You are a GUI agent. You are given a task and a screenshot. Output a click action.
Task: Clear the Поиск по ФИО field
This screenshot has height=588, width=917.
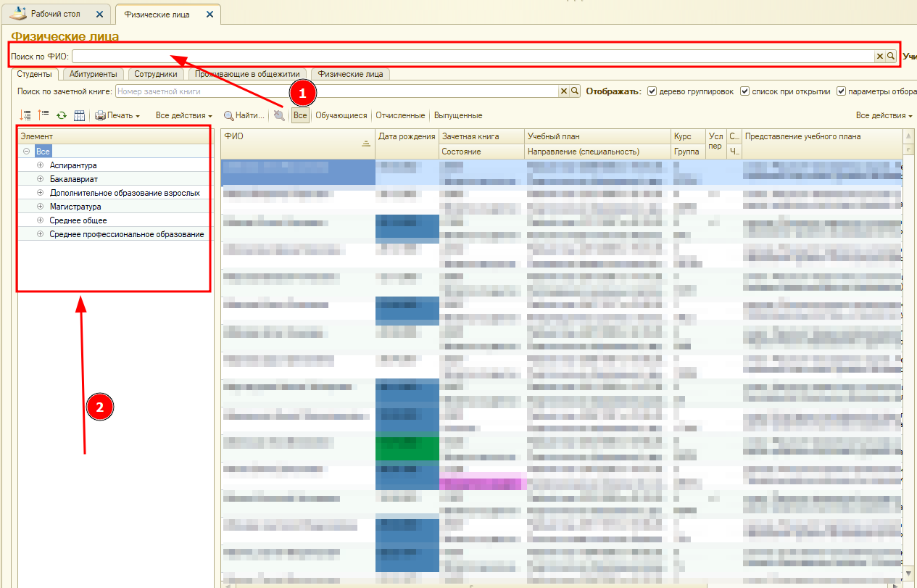[x=880, y=57]
